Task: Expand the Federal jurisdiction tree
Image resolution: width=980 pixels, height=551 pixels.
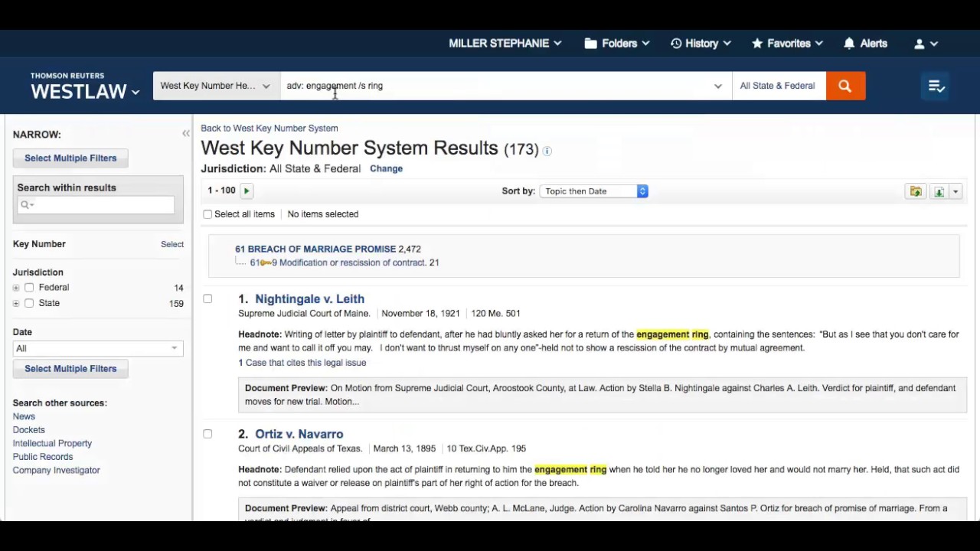Action: pyautogui.click(x=16, y=288)
